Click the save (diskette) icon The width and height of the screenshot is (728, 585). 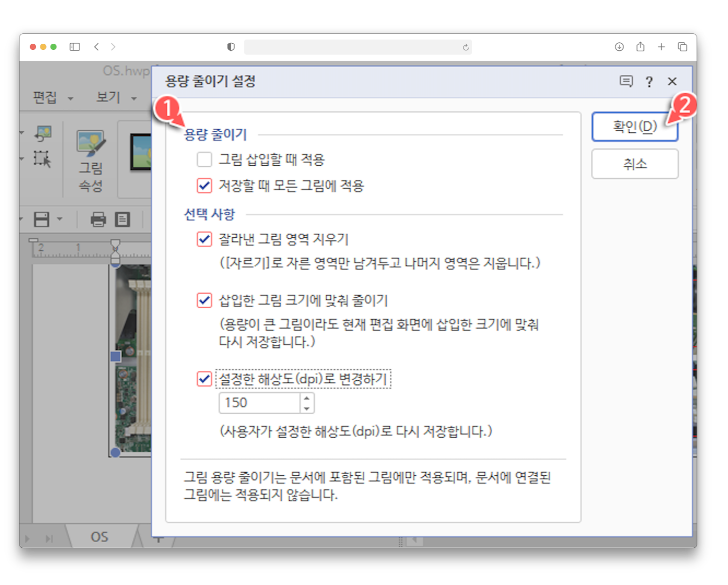pyautogui.click(x=41, y=219)
